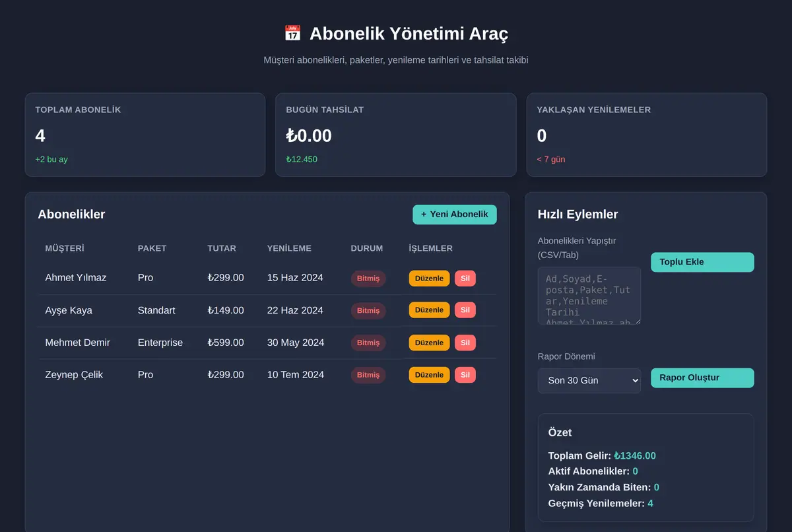The image size is (792, 532).
Task: Delete Ahmet Yılmaz's subscription with Sil
Action: [x=465, y=279]
